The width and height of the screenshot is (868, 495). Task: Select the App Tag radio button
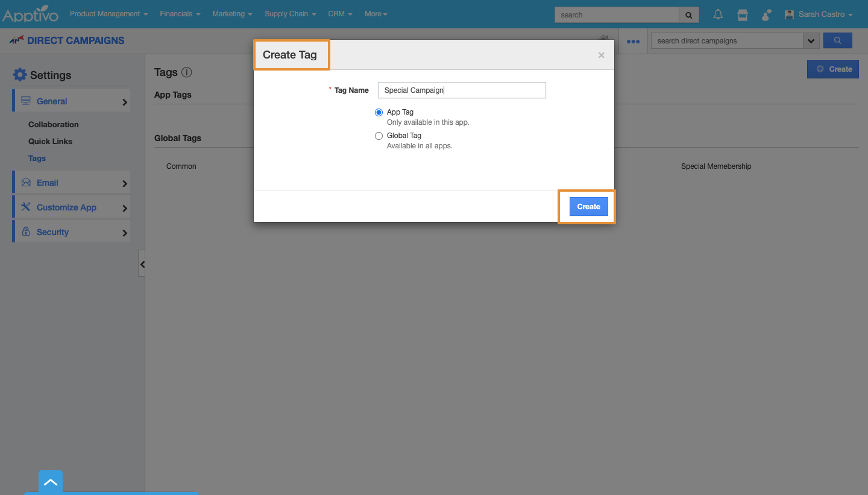379,112
